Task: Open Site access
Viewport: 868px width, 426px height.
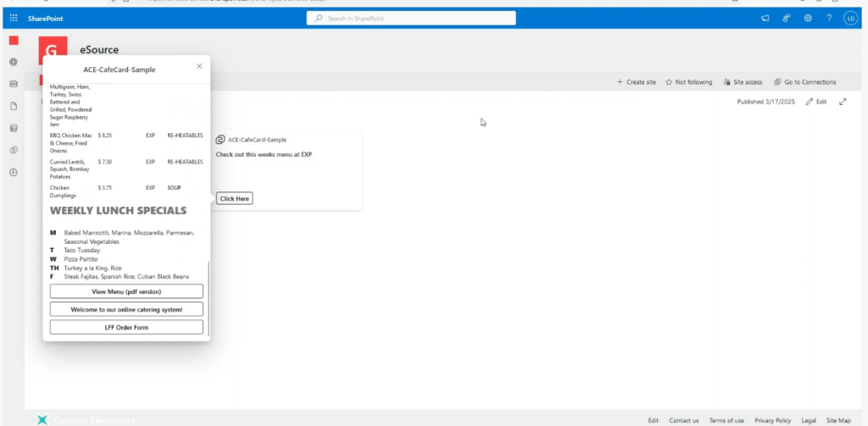Action: [743, 82]
